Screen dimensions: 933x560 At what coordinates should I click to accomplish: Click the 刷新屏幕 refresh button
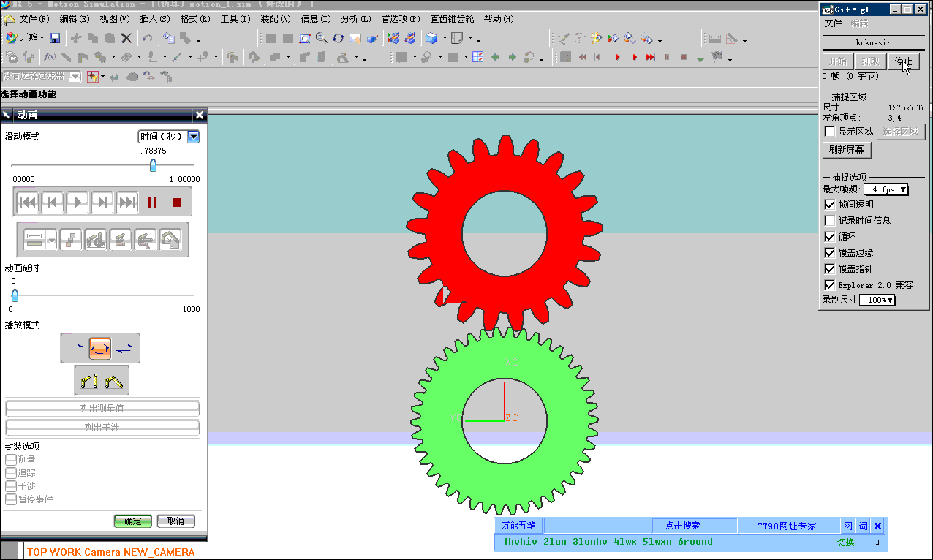pyautogui.click(x=847, y=150)
